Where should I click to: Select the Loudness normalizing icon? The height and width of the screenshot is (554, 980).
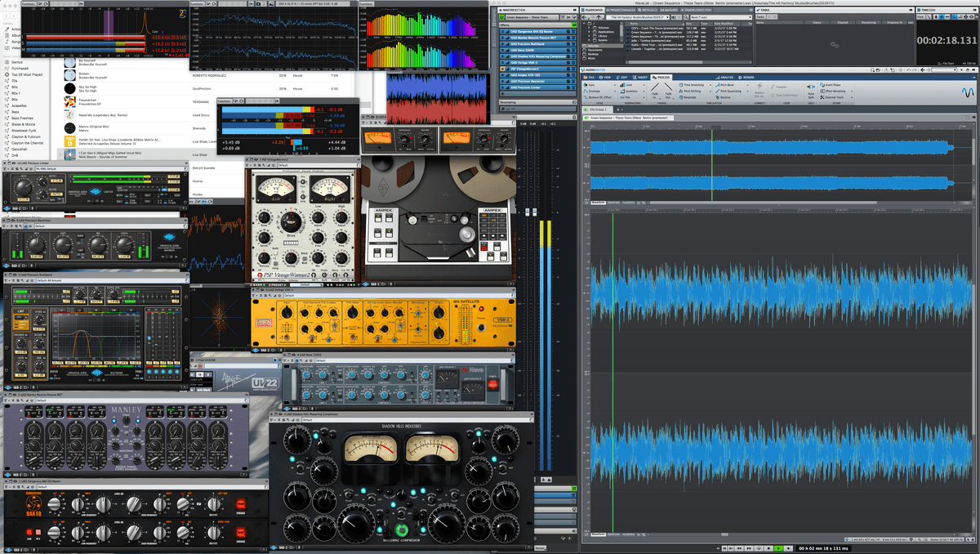tap(622, 90)
